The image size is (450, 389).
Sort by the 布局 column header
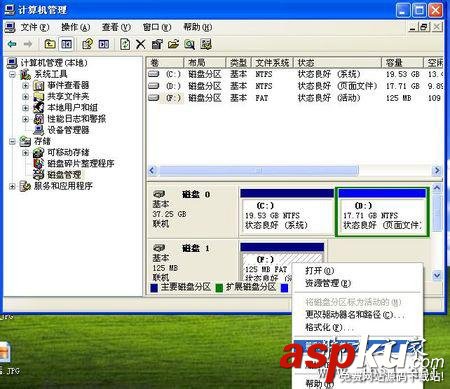click(205, 63)
